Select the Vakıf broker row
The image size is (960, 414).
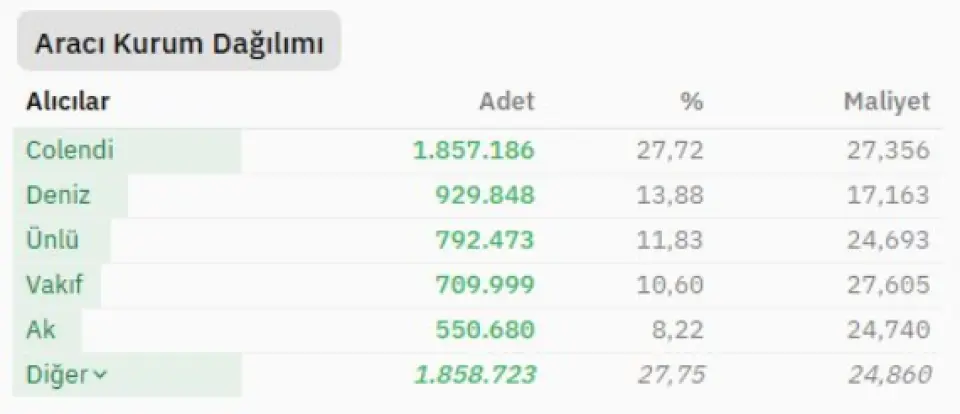(55, 286)
